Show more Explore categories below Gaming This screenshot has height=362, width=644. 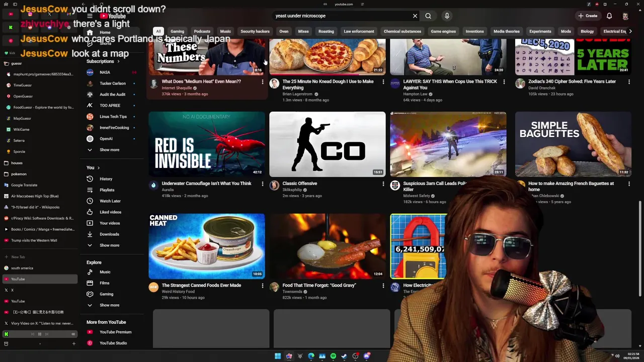pos(109,305)
